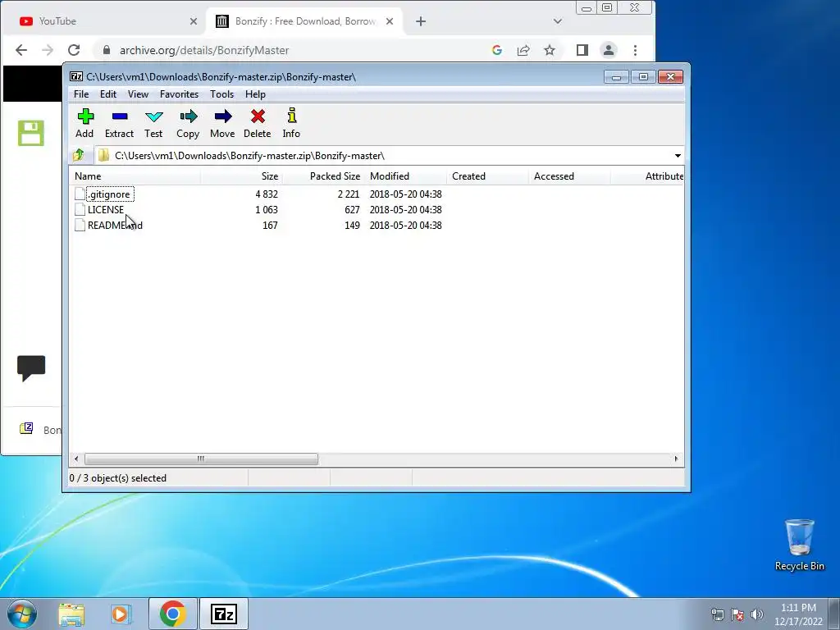The image size is (840, 630).
Task: Click the '4 832' size of .gitignore
Action: coord(267,194)
